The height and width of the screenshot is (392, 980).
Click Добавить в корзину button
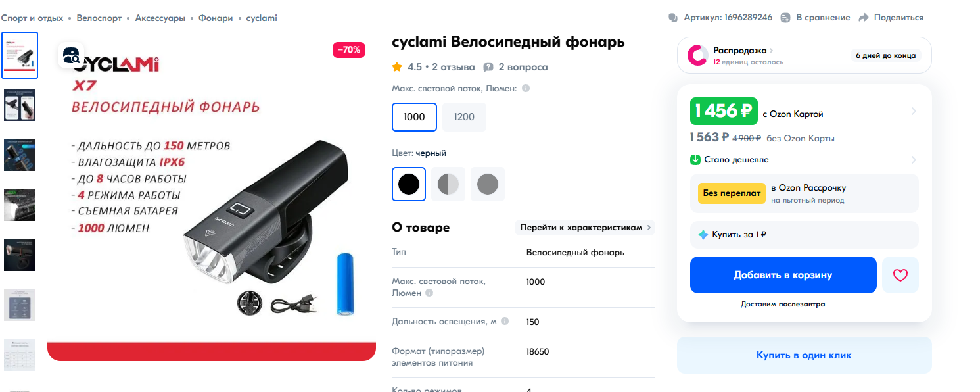(783, 275)
